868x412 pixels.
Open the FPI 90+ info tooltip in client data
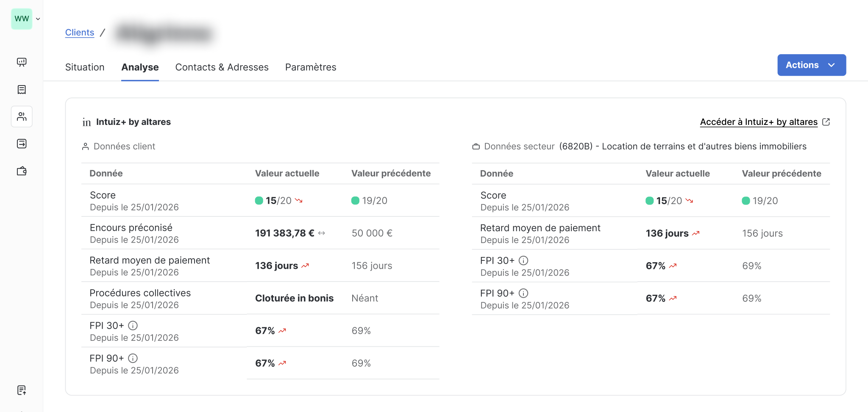coord(134,358)
